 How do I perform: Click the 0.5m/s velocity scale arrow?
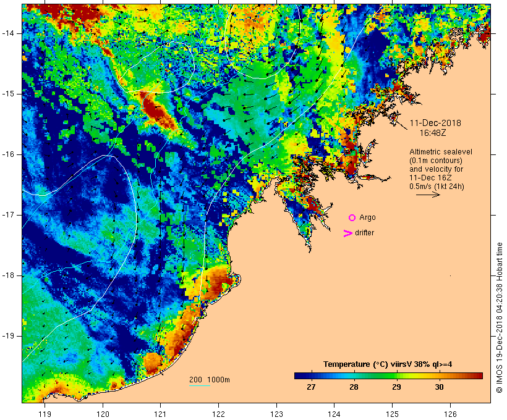coord(428,195)
